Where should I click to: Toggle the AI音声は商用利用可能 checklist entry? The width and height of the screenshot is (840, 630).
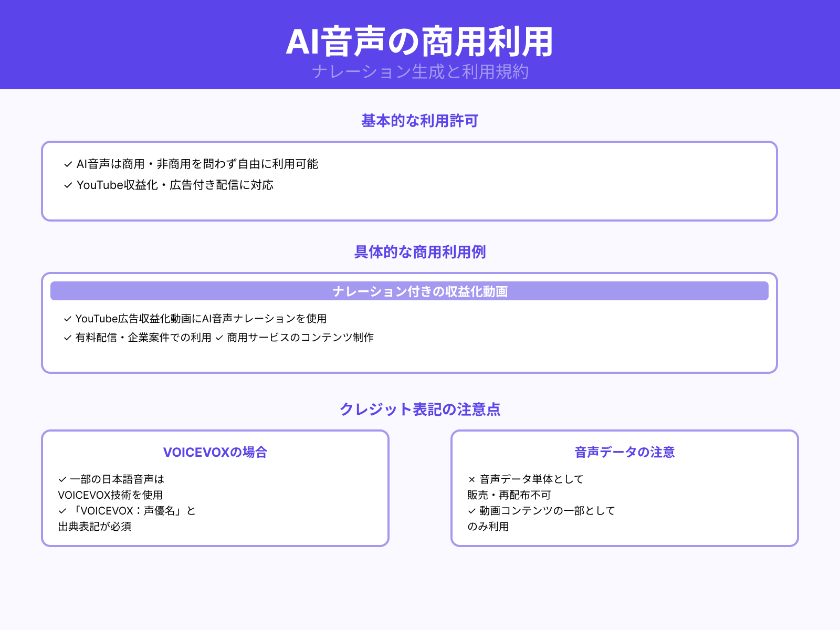click(198, 164)
